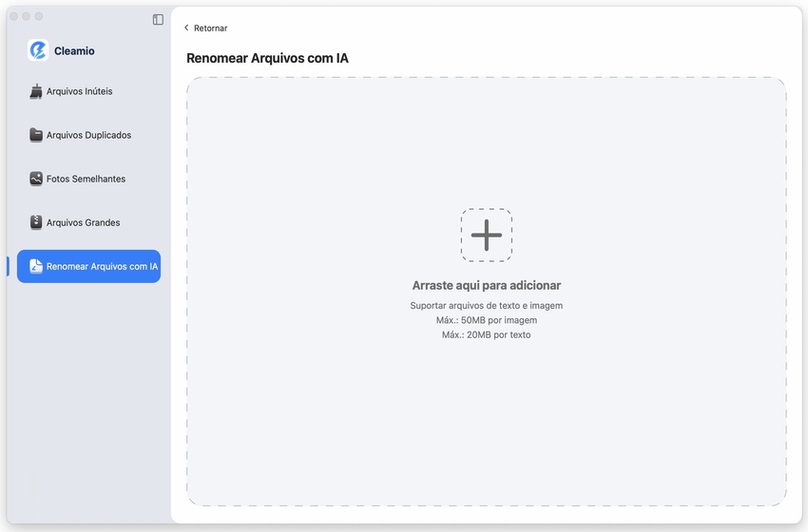This screenshot has height=532, width=808.
Task: Click the archive icon for Arquivos Grandes
Action: pos(35,222)
